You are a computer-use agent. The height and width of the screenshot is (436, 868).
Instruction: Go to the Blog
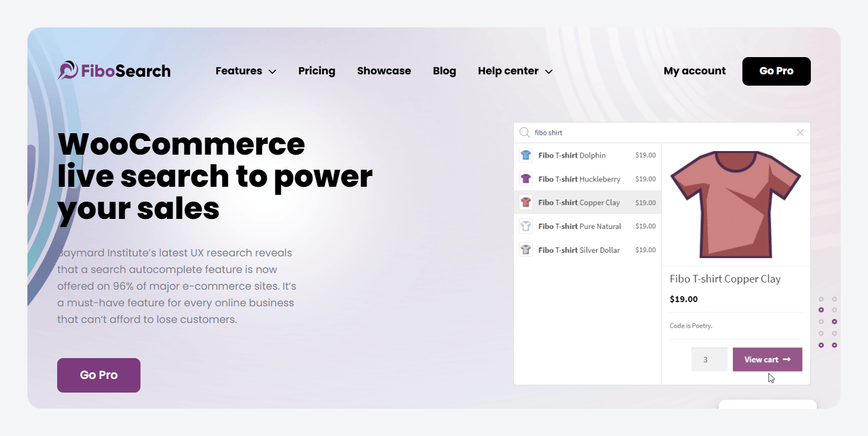tap(445, 71)
